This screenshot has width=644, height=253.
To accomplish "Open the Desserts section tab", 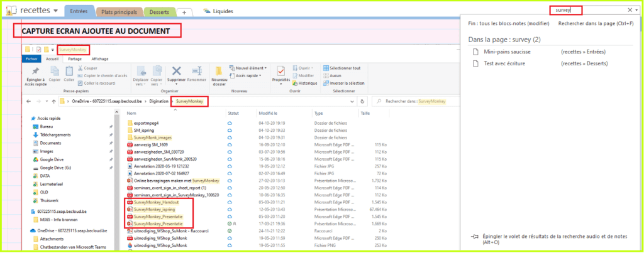I will pos(159,12).
